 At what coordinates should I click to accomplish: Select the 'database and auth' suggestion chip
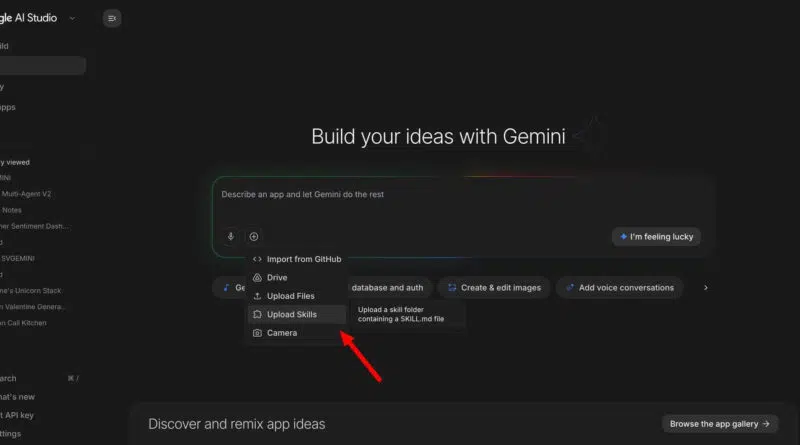coord(388,288)
